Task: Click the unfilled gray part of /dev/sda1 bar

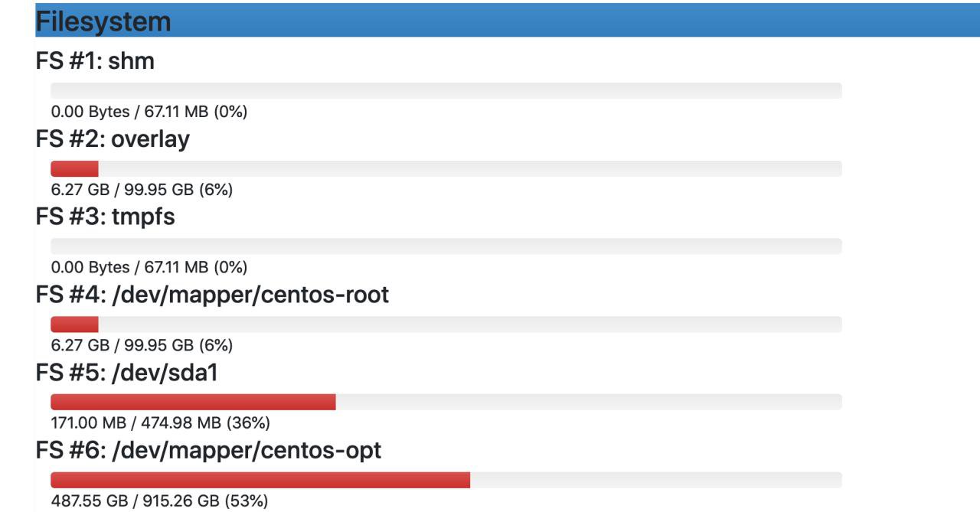Action: tap(588, 402)
